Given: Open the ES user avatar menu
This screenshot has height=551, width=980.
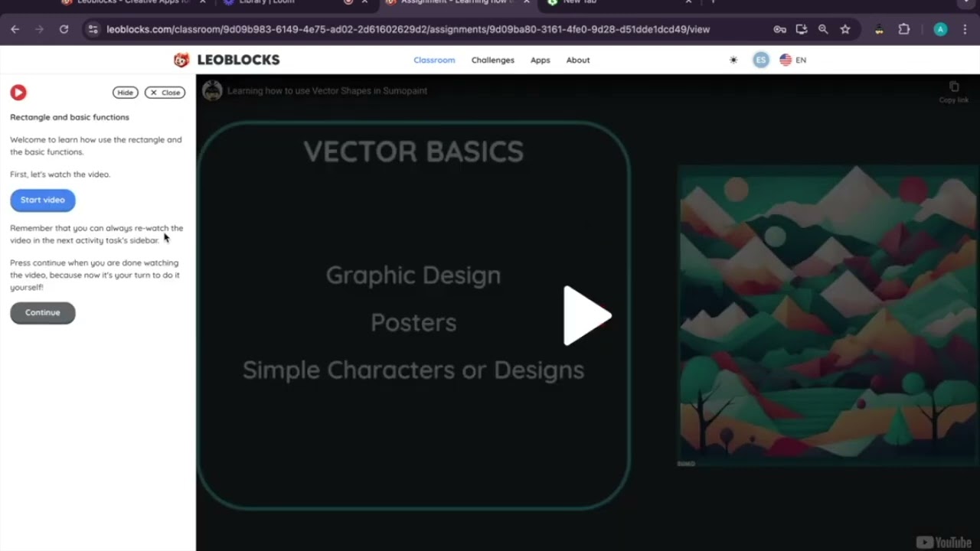Looking at the screenshot, I should tap(760, 60).
